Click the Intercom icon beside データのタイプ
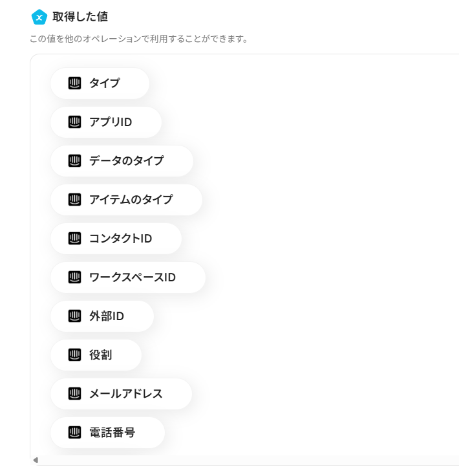This screenshot has height=476, width=459. pyautogui.click(x=75, y=161)
